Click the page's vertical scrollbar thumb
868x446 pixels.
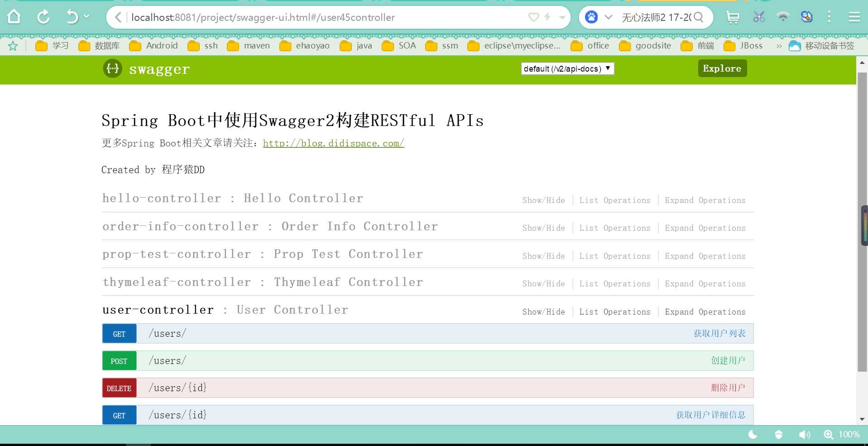click(x=862, y=222)
